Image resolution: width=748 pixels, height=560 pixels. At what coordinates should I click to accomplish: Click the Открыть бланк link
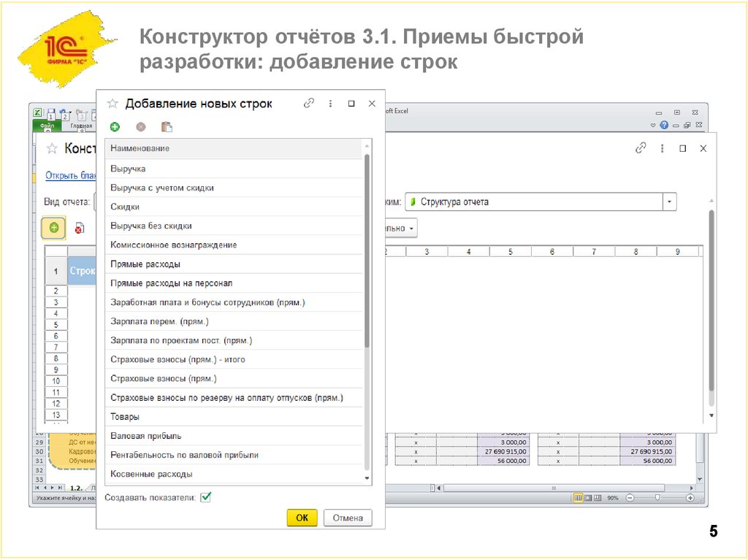coord(69,177)
